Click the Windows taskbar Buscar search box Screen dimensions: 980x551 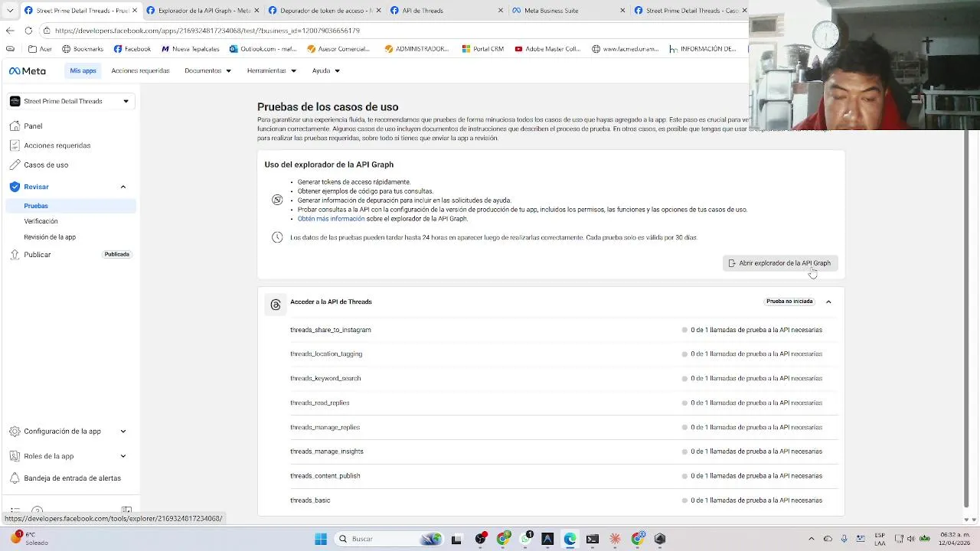(x=390, y=539)
